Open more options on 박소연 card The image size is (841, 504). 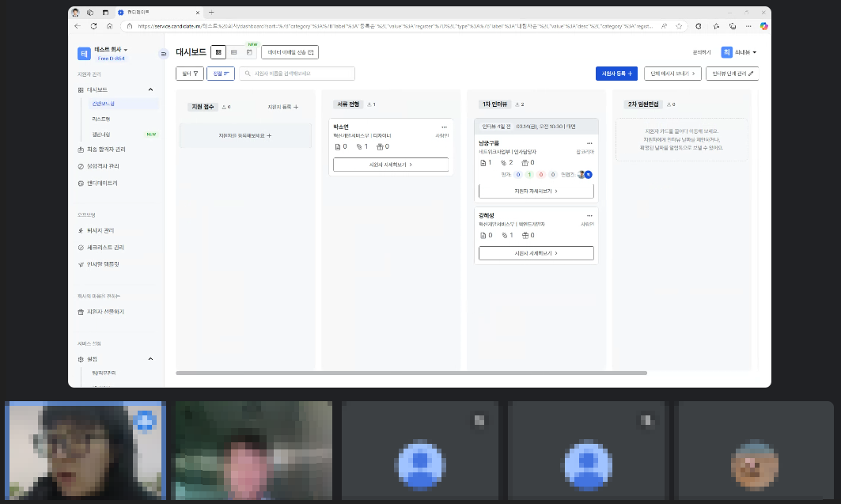[x=444, y=127]
